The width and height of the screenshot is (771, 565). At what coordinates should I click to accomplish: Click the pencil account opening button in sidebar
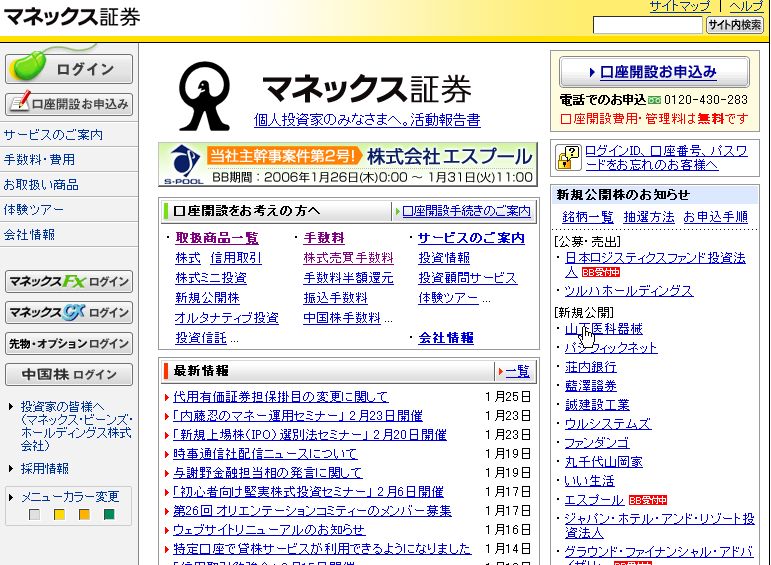click(x=69, y=104)
